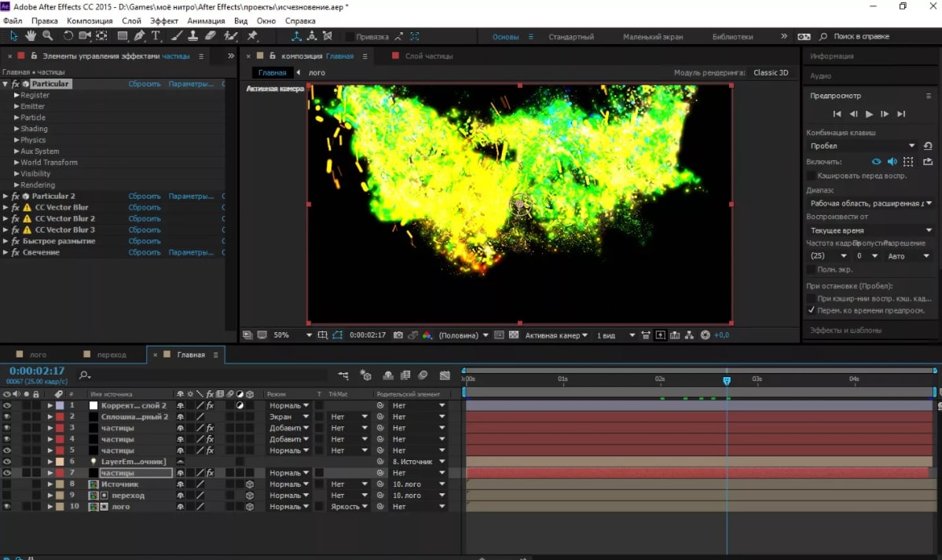Select the Puppet Pin tool
This screenshot has width=942, height=560.
click(x=252, y=36)
